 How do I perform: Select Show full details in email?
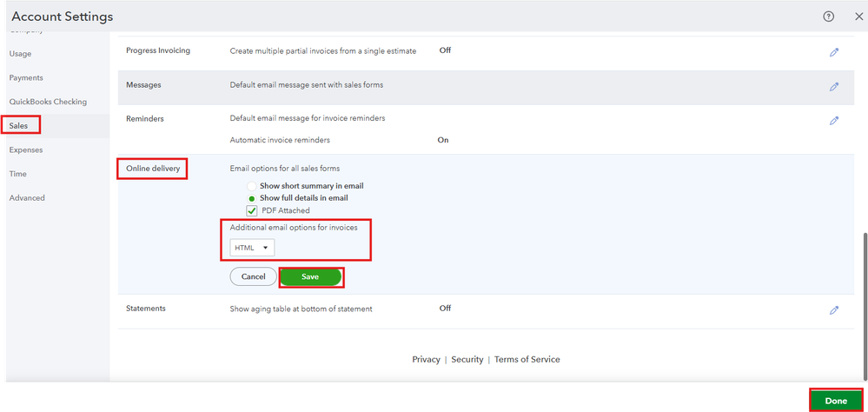tap(252, 198)
